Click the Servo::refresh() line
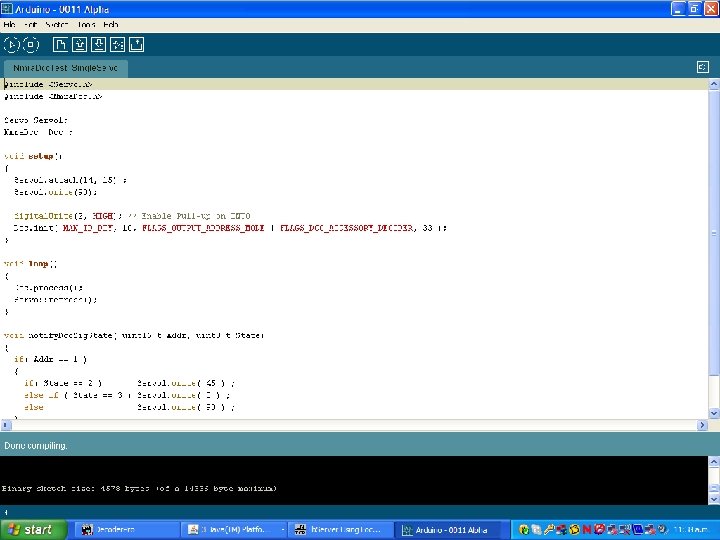 [56, 300]
